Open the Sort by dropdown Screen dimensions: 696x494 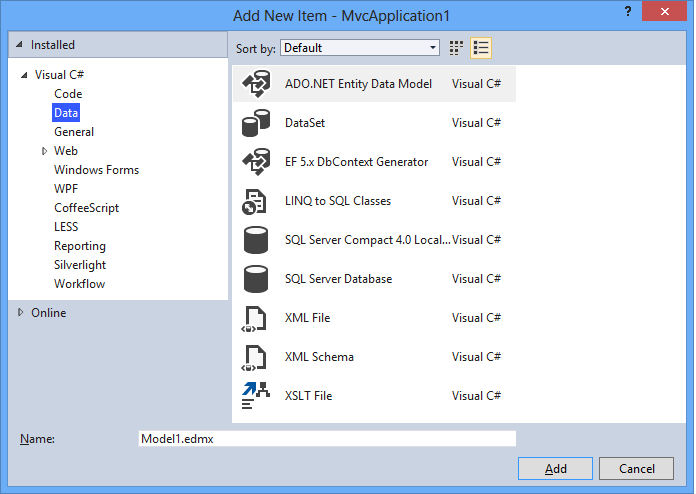(x=360, y=48)
